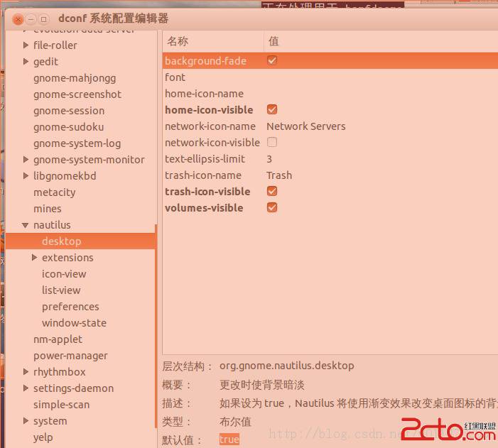Minimize the dconf editor window
This screenshot has height=448, width=498.
[x=31, y=20]
